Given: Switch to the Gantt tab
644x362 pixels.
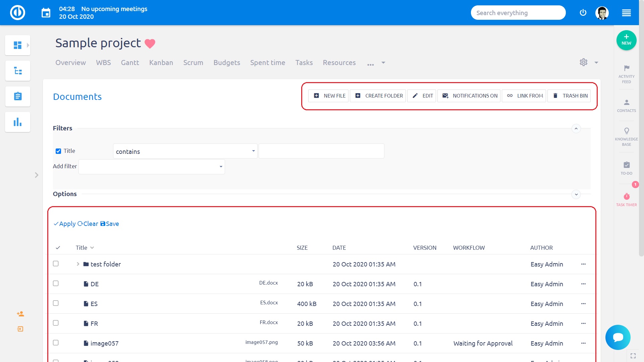Looking at the screenshot, I should [x=130, y=63].
